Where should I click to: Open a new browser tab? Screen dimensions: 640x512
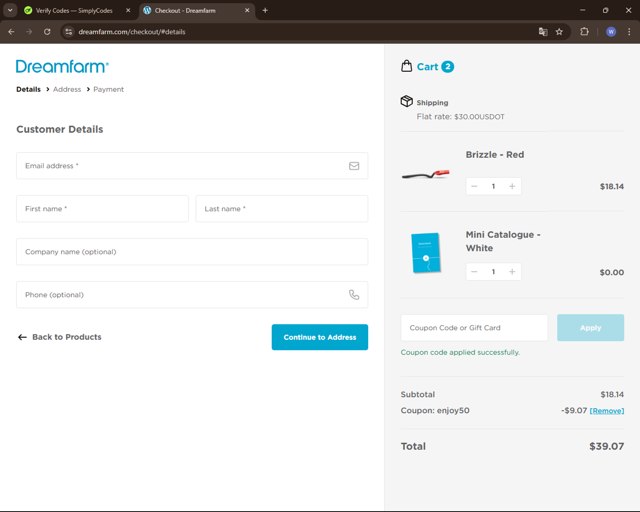coord(265,11)
